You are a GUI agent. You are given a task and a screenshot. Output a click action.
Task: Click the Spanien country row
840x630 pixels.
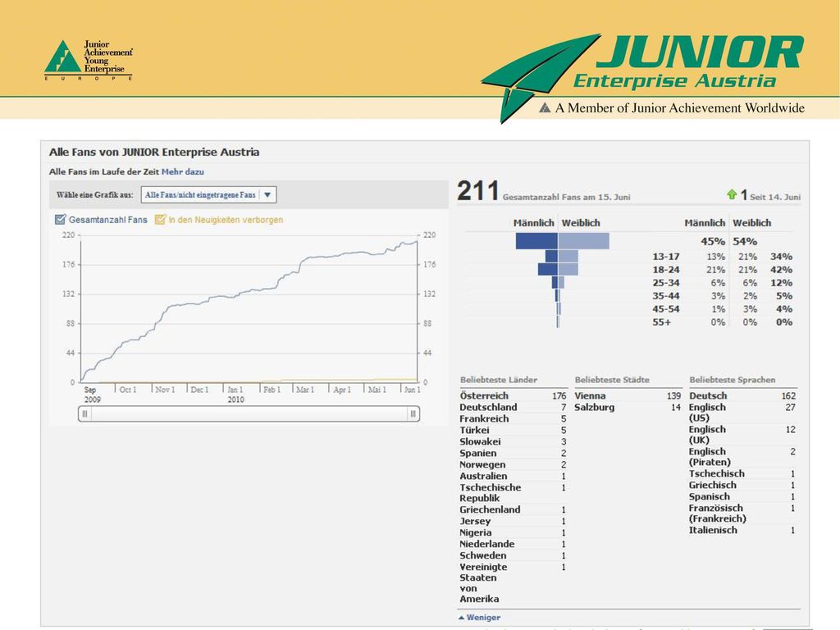[513, 453]
